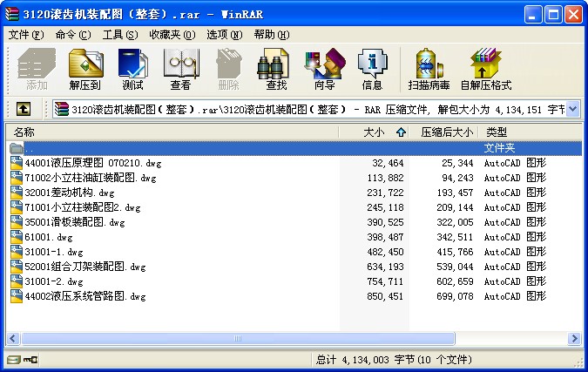Click horizontal scrollbar right arrow

[574, 338]
